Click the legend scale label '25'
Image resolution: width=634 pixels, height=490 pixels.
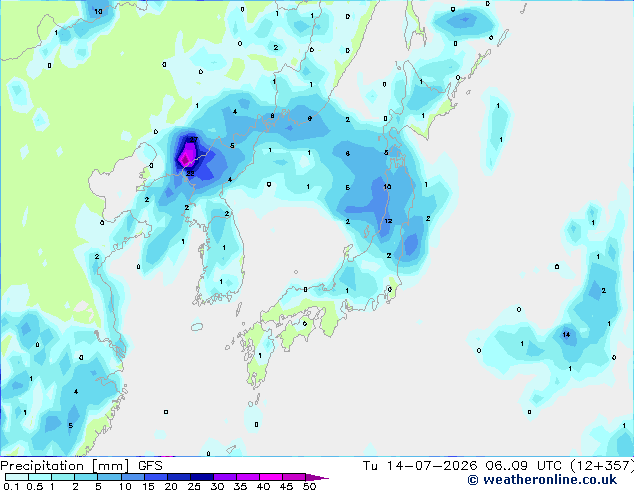(x=194, y=486)
